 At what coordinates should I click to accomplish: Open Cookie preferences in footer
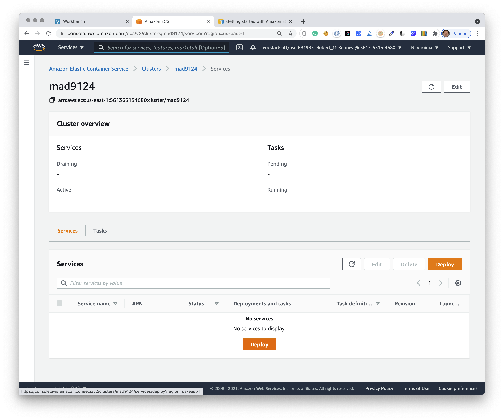click(x=458, y=388)
